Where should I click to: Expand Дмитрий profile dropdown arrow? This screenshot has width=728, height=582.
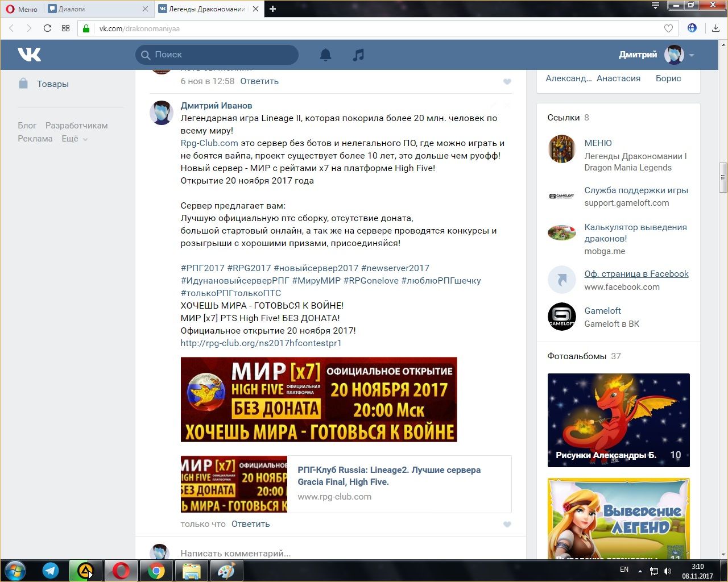[x=692, y=55]
